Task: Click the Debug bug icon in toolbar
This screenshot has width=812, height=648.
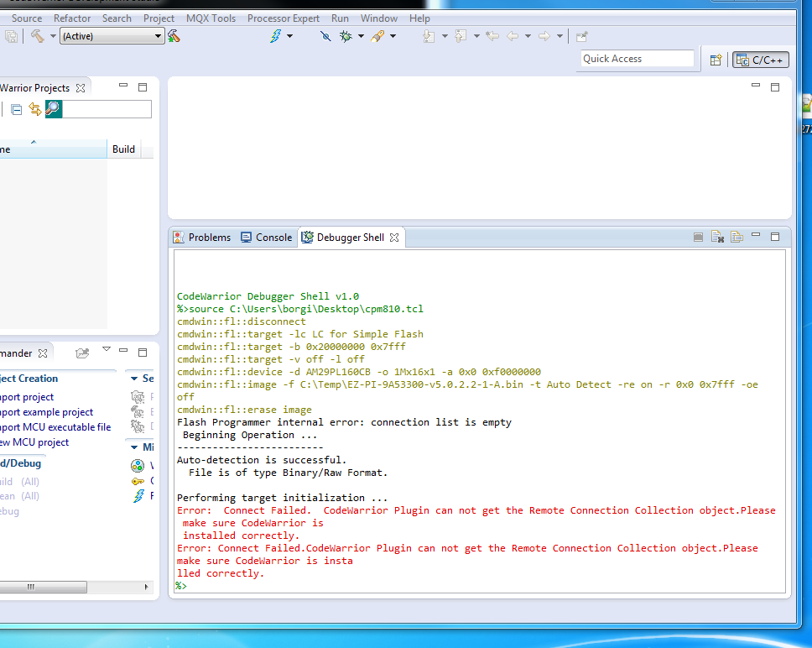Action: pos(346,36)
